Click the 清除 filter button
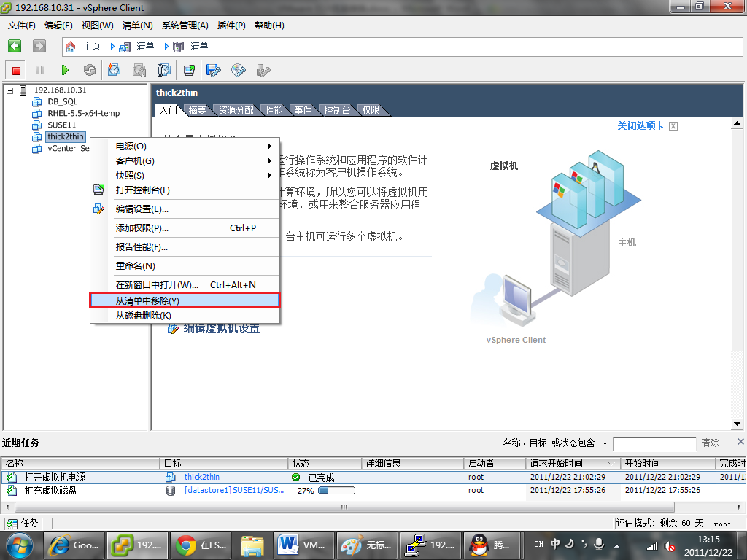747x560 pixels. (710, 443)
